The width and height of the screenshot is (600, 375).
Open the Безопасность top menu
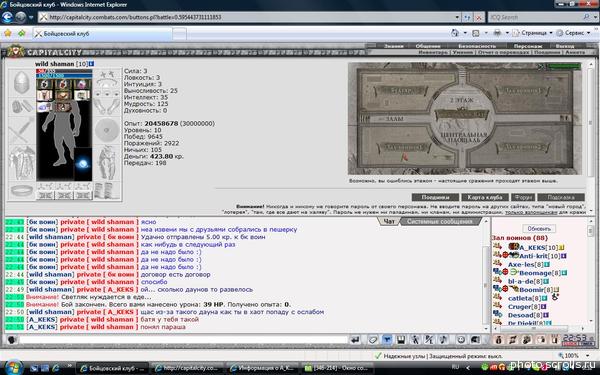(x=477, y=46)
